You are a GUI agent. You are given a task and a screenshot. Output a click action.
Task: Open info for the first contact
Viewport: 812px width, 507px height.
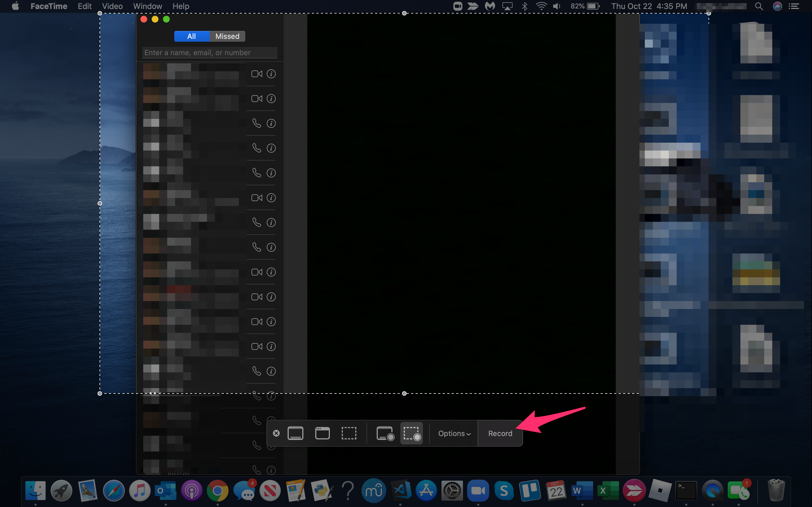pyautogui.click(x=271, y=74)
